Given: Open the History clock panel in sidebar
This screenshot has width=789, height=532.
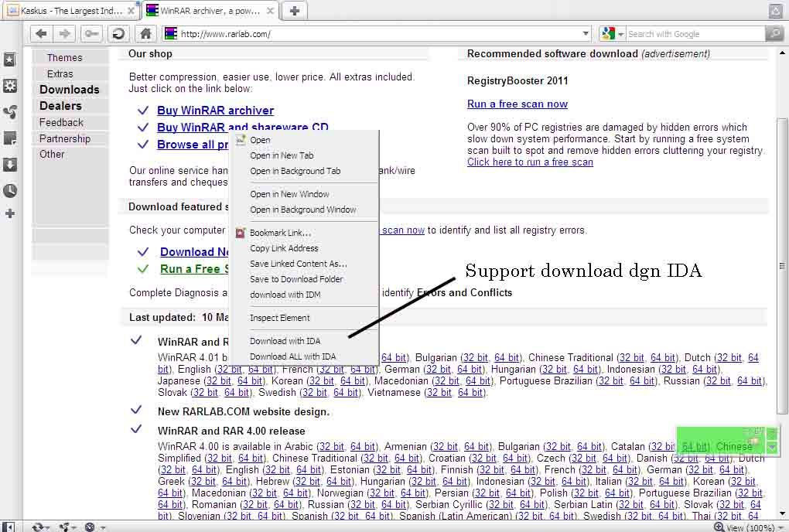Looking at the screenshot, I should click(x=9, y=190).
